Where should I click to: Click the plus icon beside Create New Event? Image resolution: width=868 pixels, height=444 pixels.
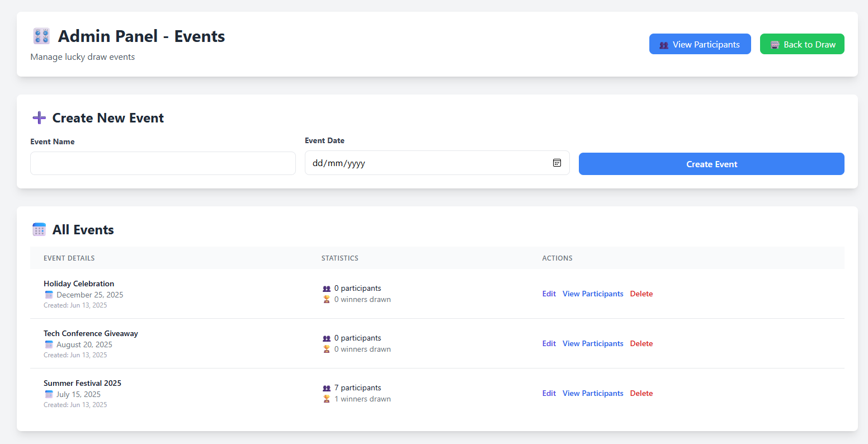pos(39,118)
